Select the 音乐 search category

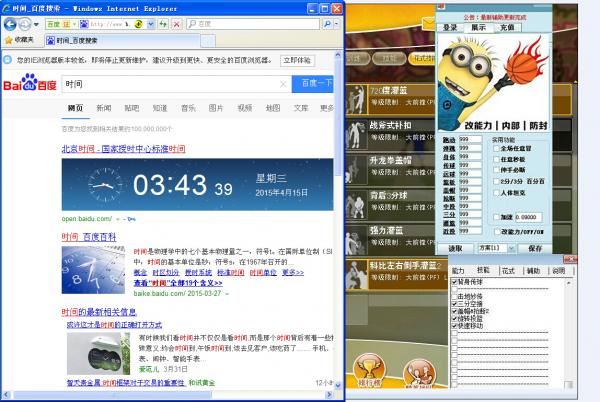click(188, 108)
